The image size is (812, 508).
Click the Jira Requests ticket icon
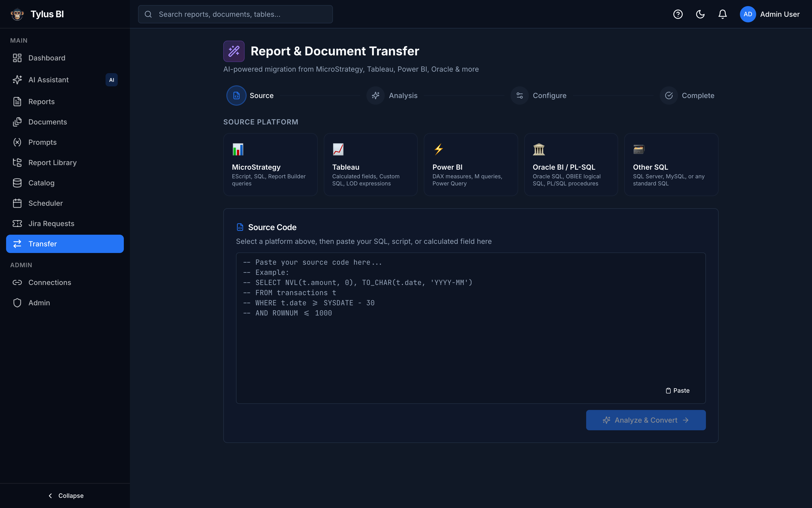17,224
